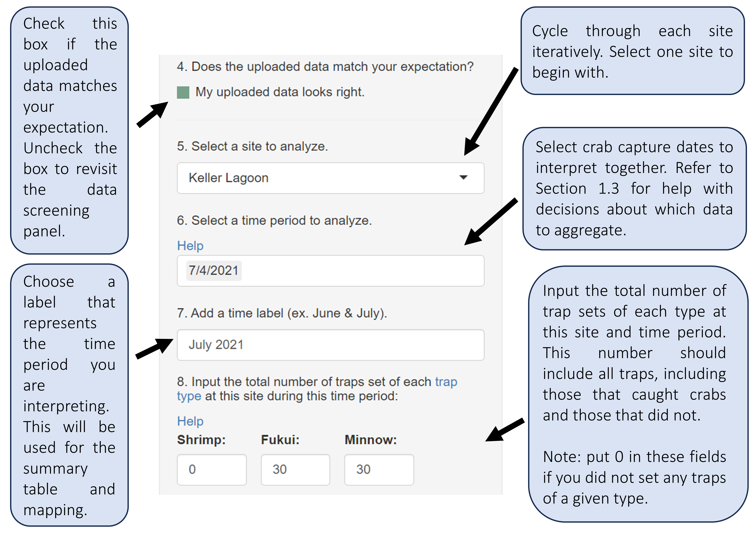Click the Minnow trap count field
This screenshot has width=756, height=534.
tap(379, 469)
